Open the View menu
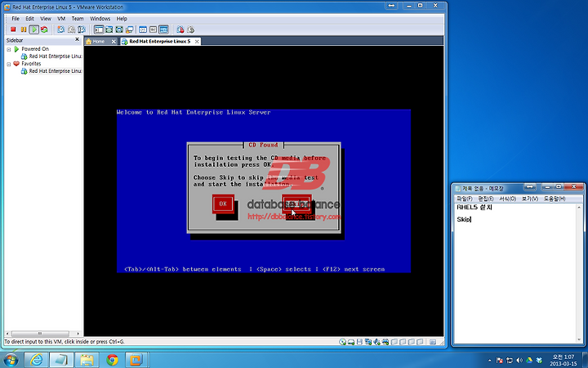The width and height of the screenshot is (588, 368). click(46, 18)
